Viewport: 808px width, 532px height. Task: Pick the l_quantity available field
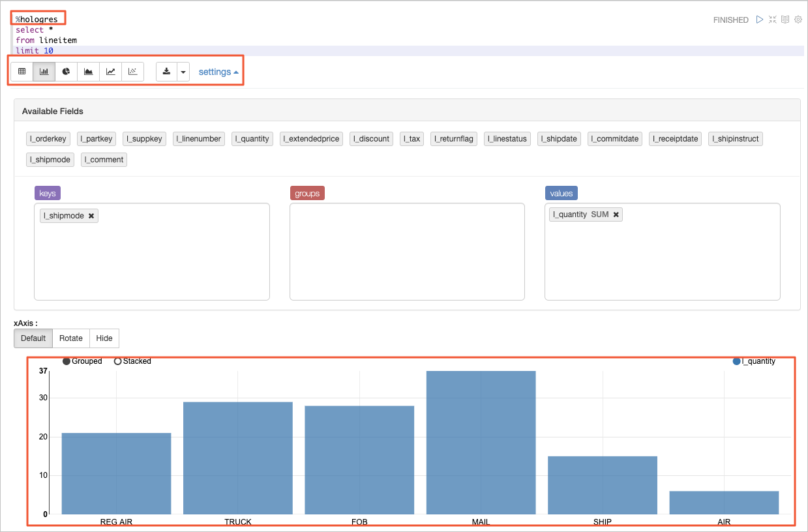[x=253, y=139]
